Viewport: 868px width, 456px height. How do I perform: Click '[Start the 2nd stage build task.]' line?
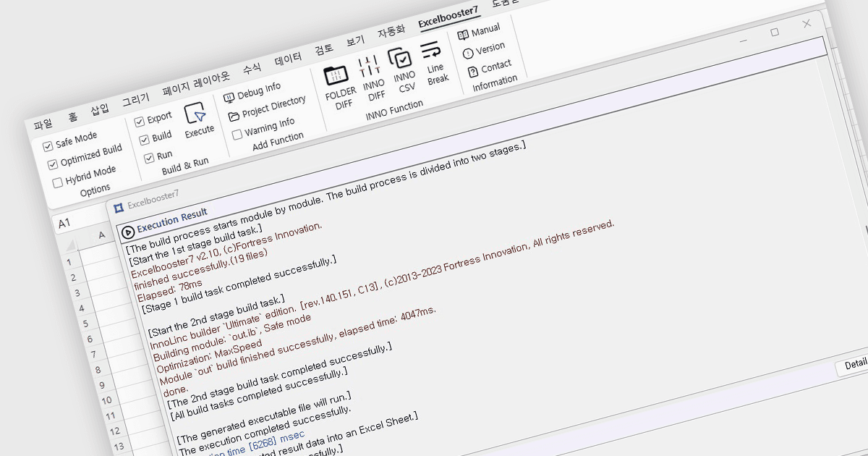216,316
